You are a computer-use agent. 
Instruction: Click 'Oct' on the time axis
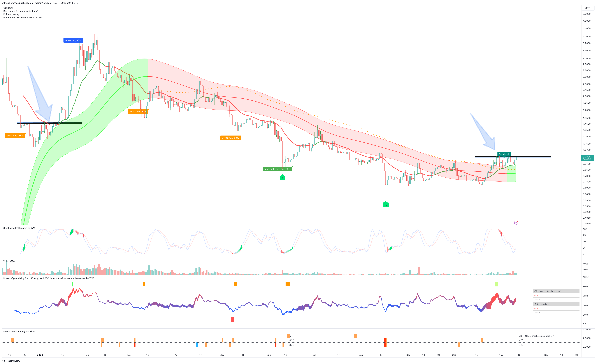(x=454, y=355)
